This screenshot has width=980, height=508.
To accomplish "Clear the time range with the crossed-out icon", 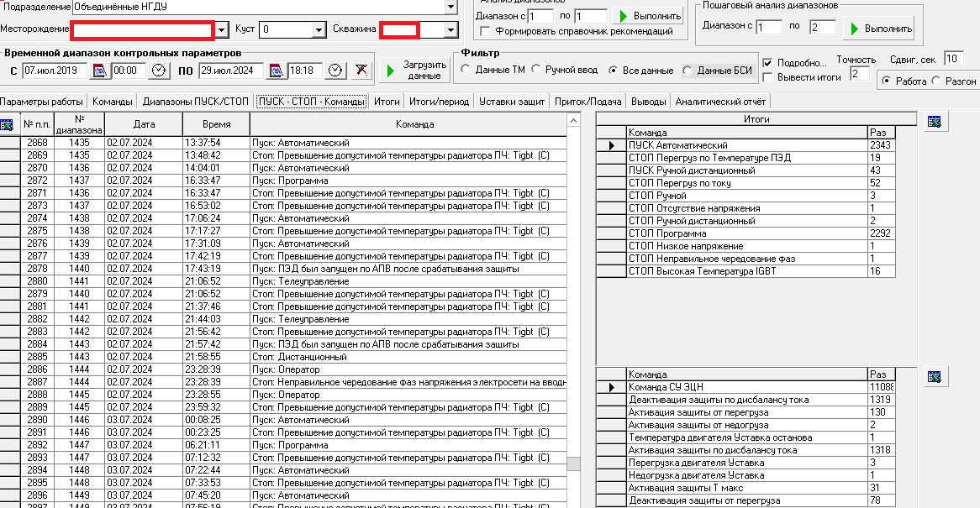I will (361, 71).
